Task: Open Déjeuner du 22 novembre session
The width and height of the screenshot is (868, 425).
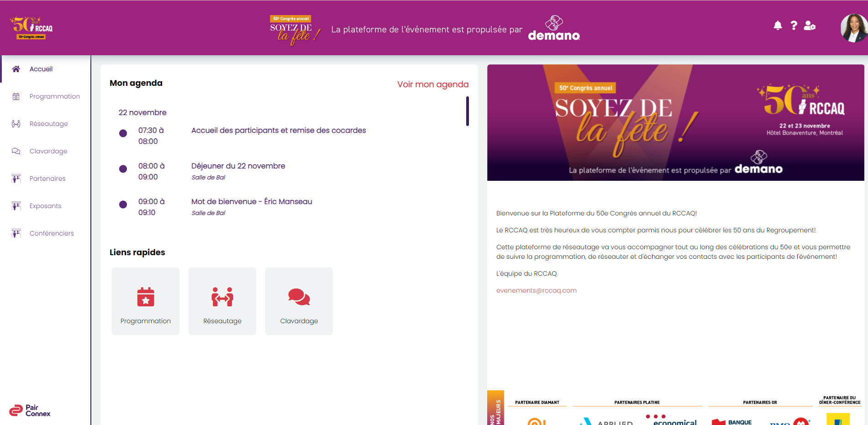Action: [x=238, y=166]
